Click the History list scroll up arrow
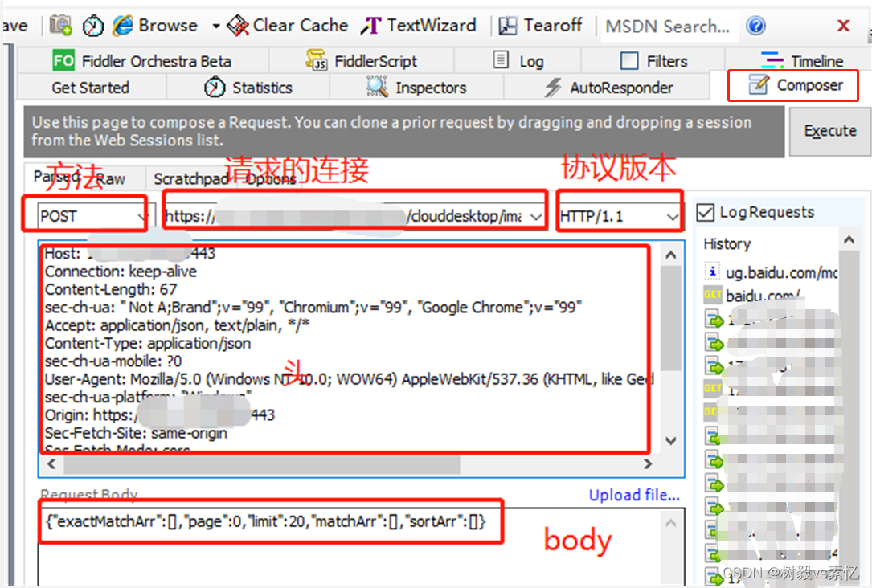872x588 pixels. (849, 240)
